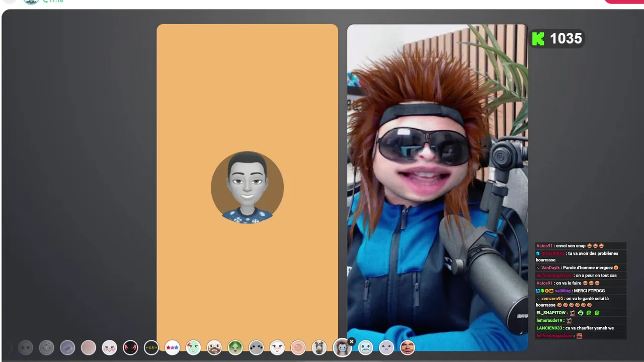Open the Bitmoji avatar in the orange panel
This screenshot has height=362, width=644.
coord(247,187)
